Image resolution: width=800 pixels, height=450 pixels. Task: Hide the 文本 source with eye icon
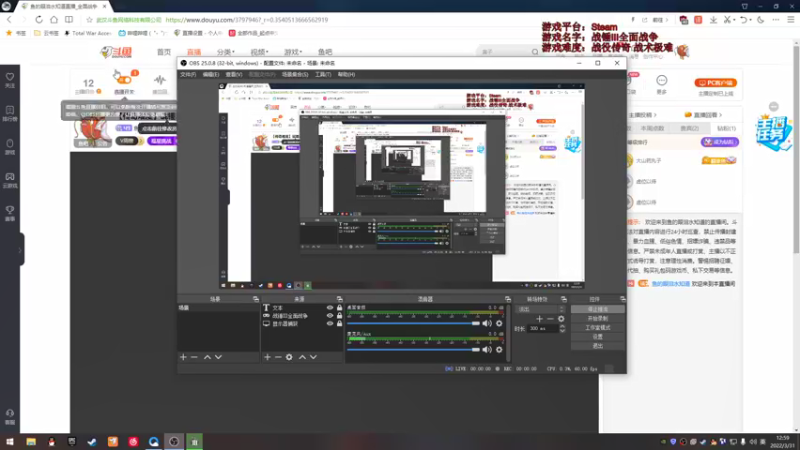pos(330,308)
